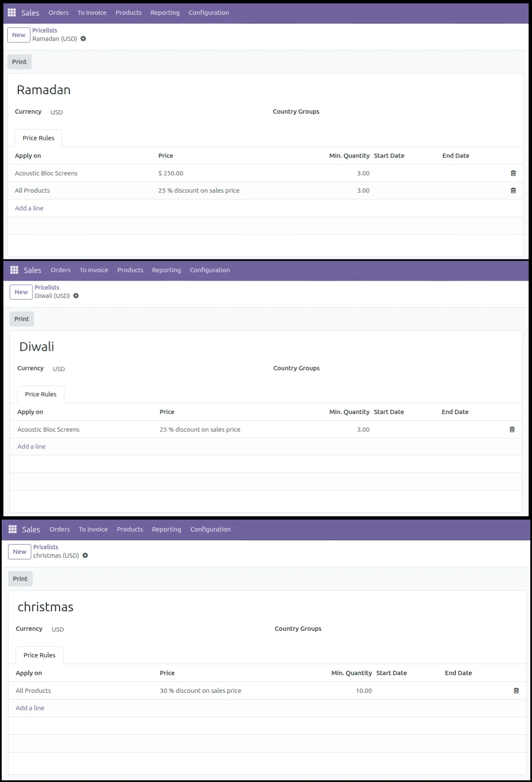This screenshot has width=532, height=782.
Task: Delete Acoustic Bloc Screens $250.00 rule in Ramadan
Action: click(513, 173)
